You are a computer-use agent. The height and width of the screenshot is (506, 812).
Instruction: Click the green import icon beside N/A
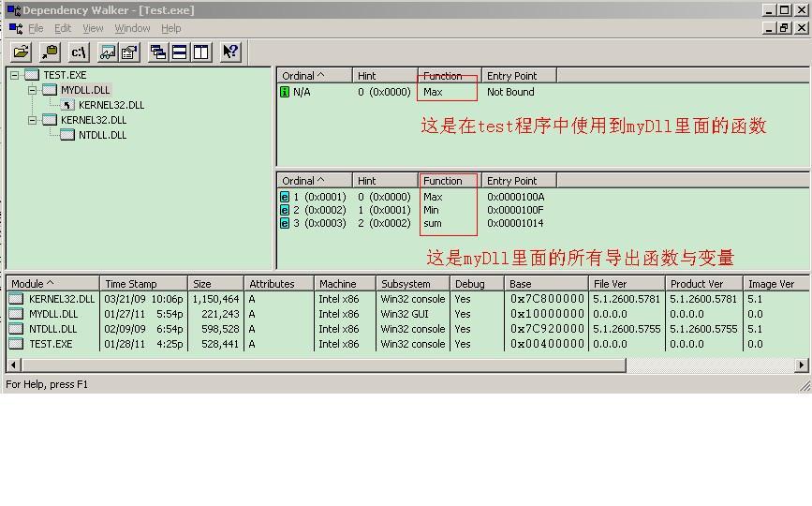pos(285,92)
